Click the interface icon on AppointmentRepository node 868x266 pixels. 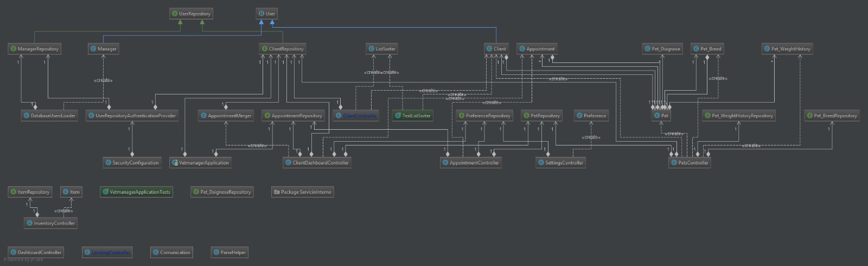tap(267, 116)
